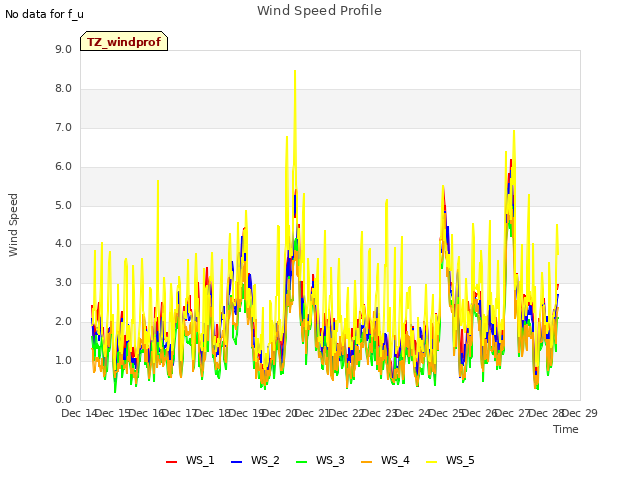Click the 4.0 y-axis tick label
The width and height of the screenshot is (640, 480).
(x=63, y=244)
